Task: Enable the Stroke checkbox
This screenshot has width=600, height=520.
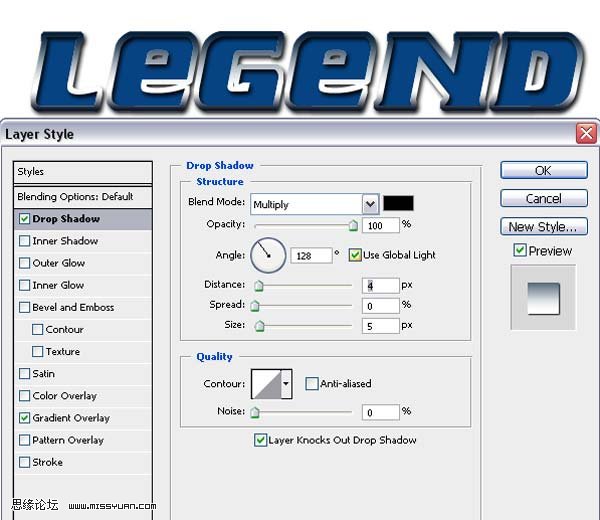Action: tap(24, 462)
